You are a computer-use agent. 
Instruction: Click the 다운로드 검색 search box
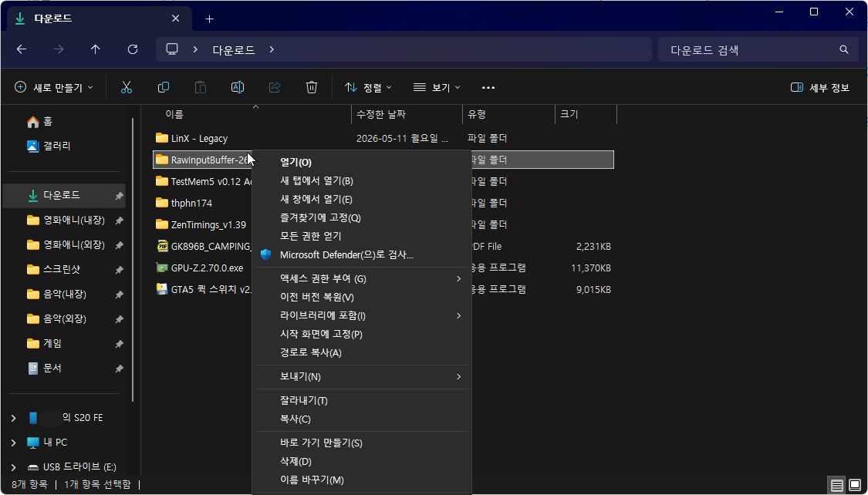757,50
